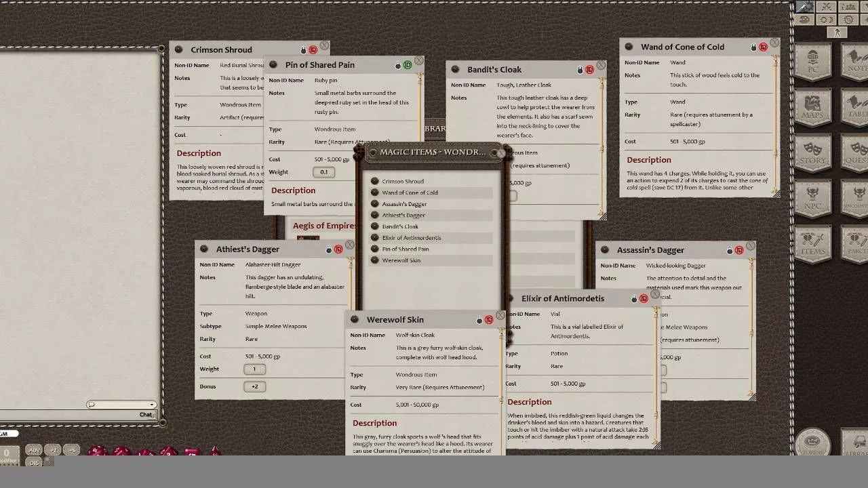Image resolution: width=868 pixels, height=488 pixels.
Task: Click link icon beside Athiest's Dagger card title
Action: coord(204,249)
